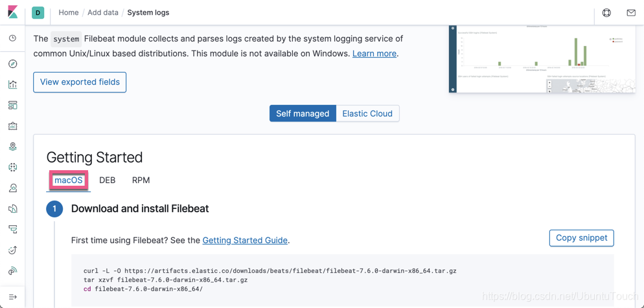Screen dimensions: 644x308
Task: Click the Download and install Filebeat heading
Action: 140,209
